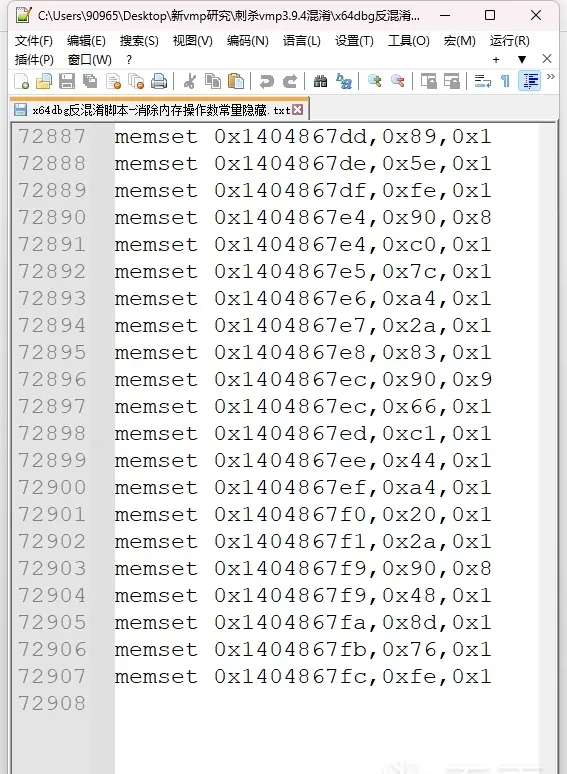Place cursor in memset 0x1404867ed,0xc1,0x1 line

tap(303, 433)
